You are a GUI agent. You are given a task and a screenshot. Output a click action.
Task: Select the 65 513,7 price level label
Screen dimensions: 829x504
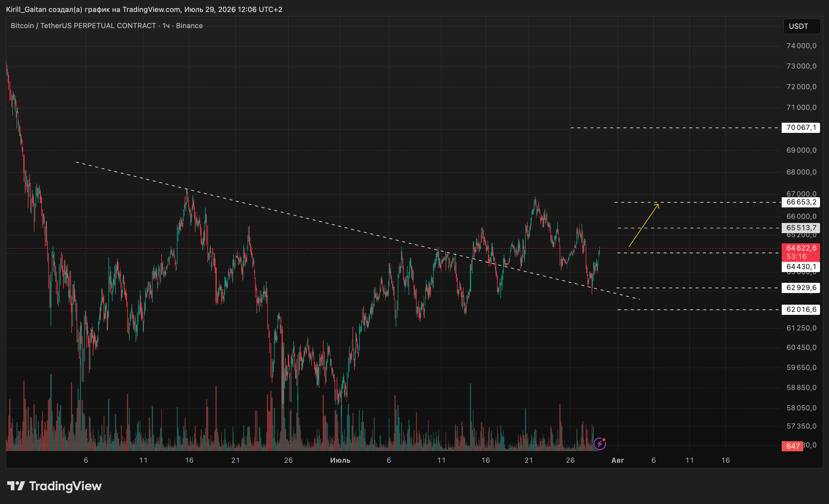[800, 228]
